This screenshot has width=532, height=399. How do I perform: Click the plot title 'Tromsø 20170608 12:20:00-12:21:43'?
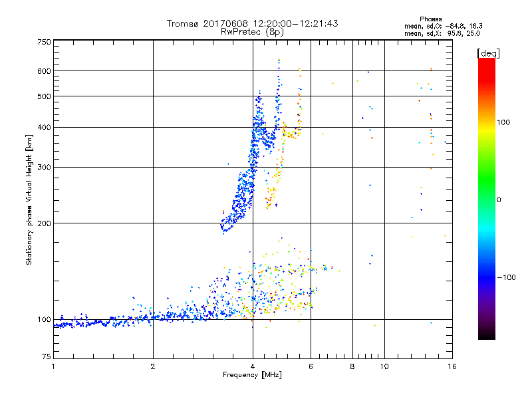tap(252, 23)
